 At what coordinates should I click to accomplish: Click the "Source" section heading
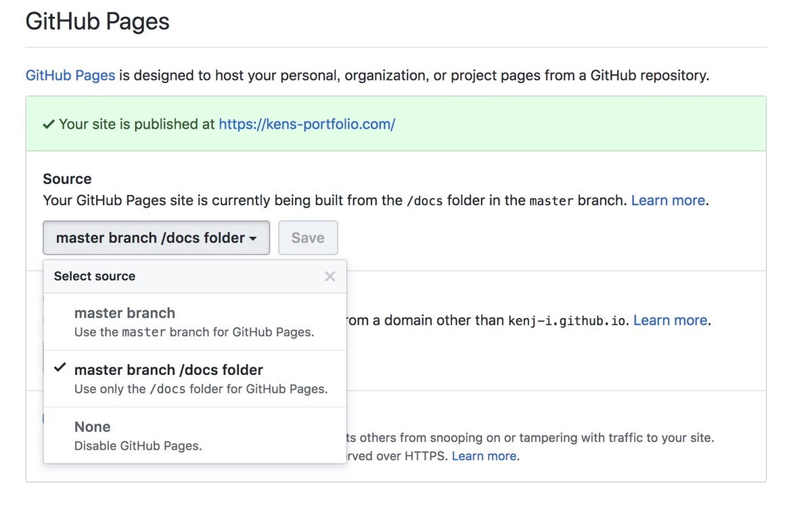67,179
